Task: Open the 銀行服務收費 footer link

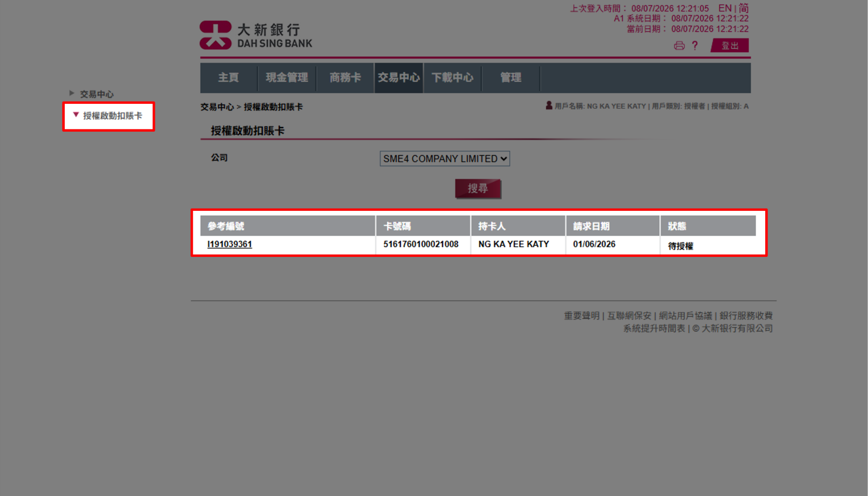Action: pyautogui.click(x=746, y=316)
